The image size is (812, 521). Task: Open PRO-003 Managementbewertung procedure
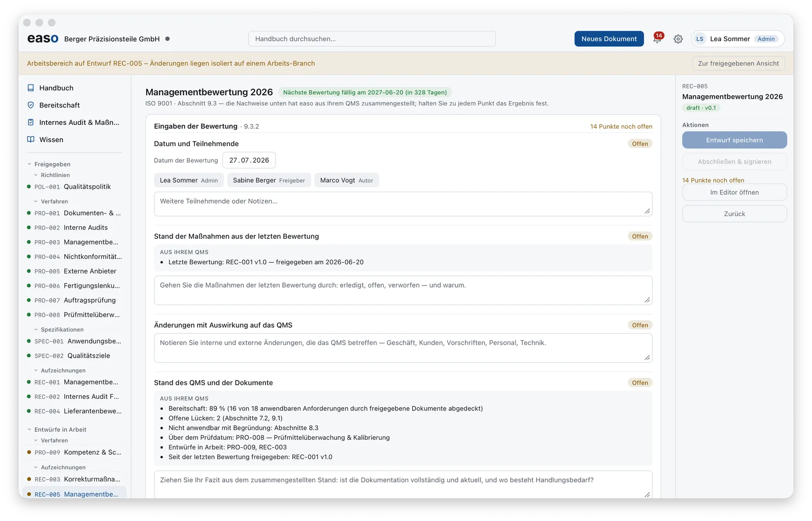(x=75, y=242)
